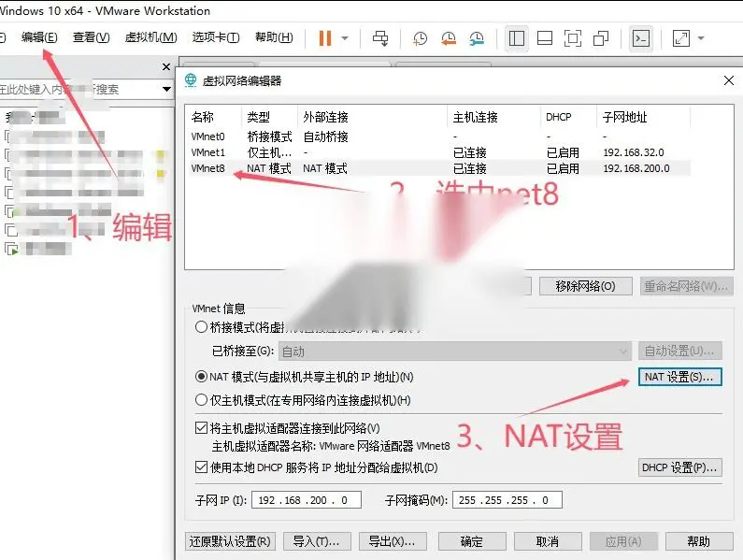Click the 导出(X) button
743x560 pixels.
click(x=393, y=541)
